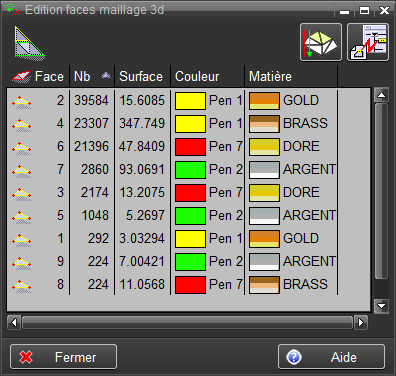Select the face icon for face 7
396x376 pixels.
pos(22,170)
